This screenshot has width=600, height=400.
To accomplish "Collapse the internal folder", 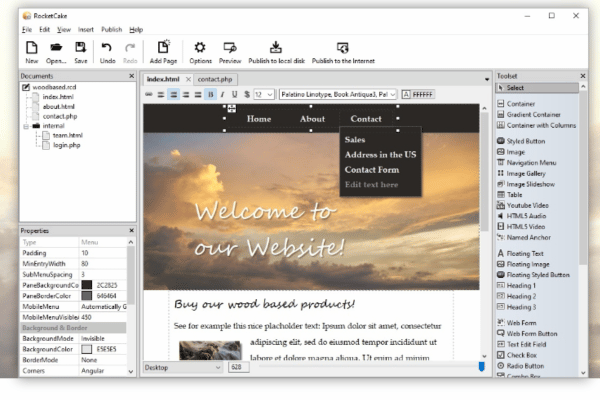I will pyautogui.click(x=26, y=126).
